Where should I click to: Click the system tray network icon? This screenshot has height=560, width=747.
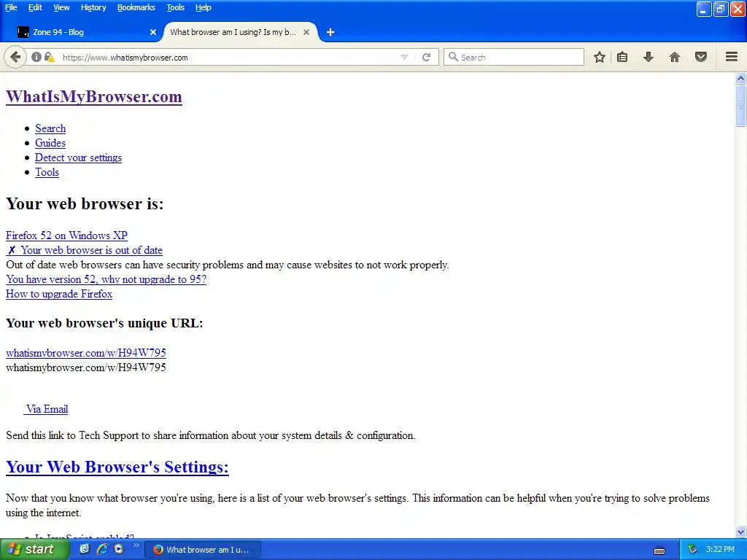pyautogui.click(x=693, y=549)
